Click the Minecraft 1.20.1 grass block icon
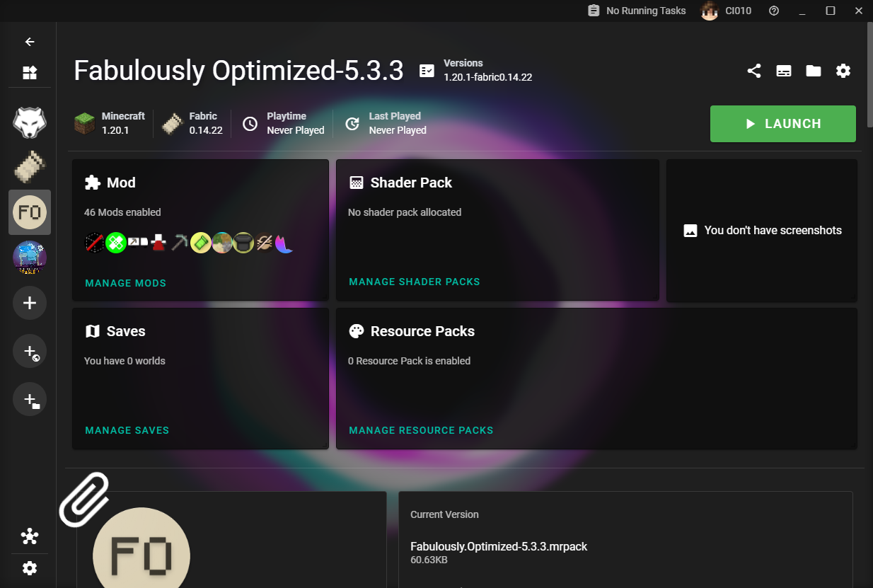Screen dimensions: 873x588 [84, 123]
